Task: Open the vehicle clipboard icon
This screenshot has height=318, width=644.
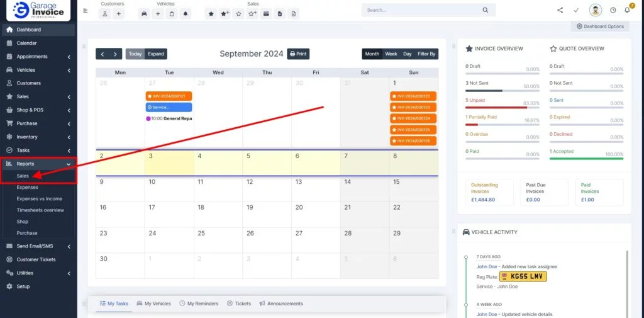Action: tap(172, 14)
